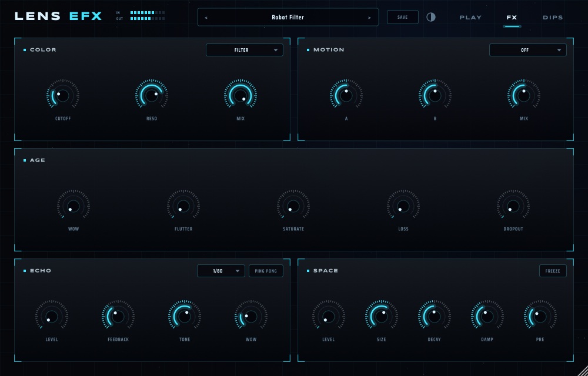Open the MOTION type OFF dropdown
Screen dimensions: 588x376
click(527, 50)
